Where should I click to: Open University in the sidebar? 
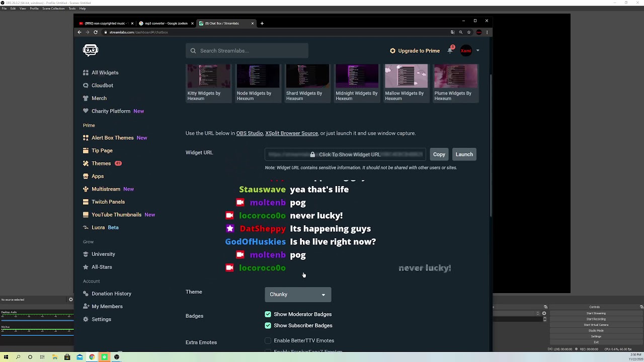click(99, 254)
